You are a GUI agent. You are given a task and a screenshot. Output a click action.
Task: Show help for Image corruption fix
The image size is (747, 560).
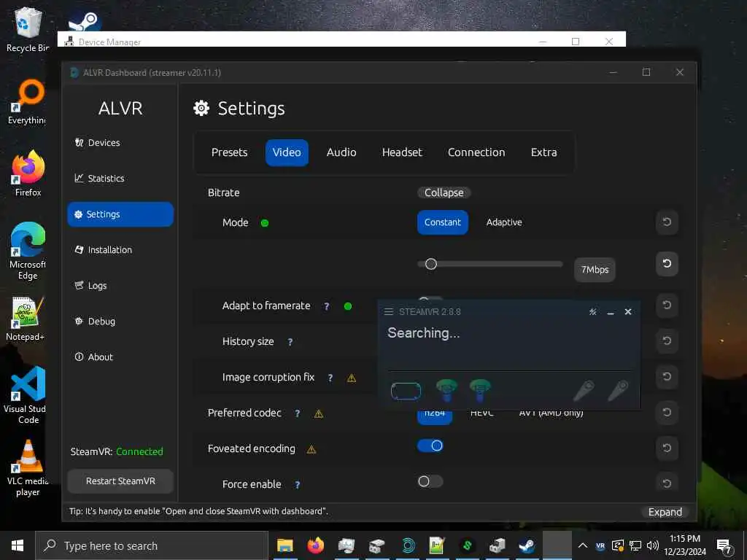tap(330, 378)
